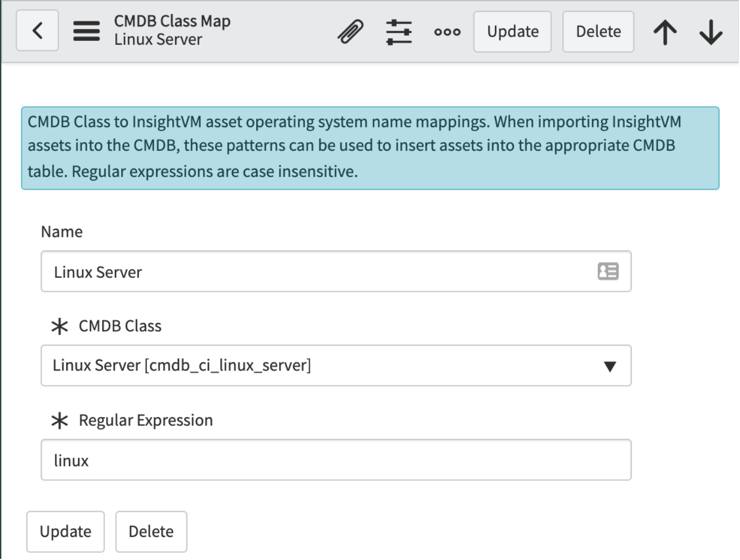Click the bottom Update button
The width and height of the screenshot is (740, 560).
[x=66, y=531]
